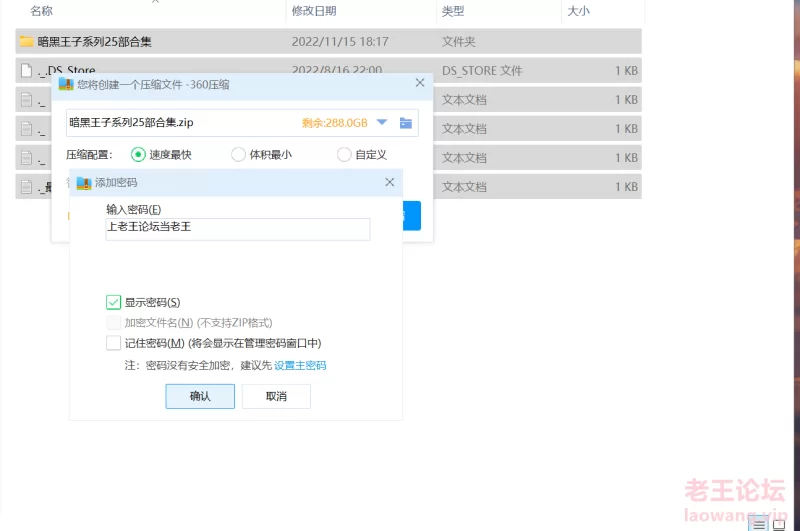800x531 pixels.
Task: Close the 360压缩 create archive window
Action: [420, 83]
